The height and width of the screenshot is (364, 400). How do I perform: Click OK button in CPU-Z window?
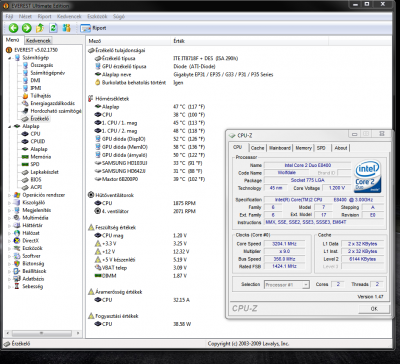(x=374, y=309)
